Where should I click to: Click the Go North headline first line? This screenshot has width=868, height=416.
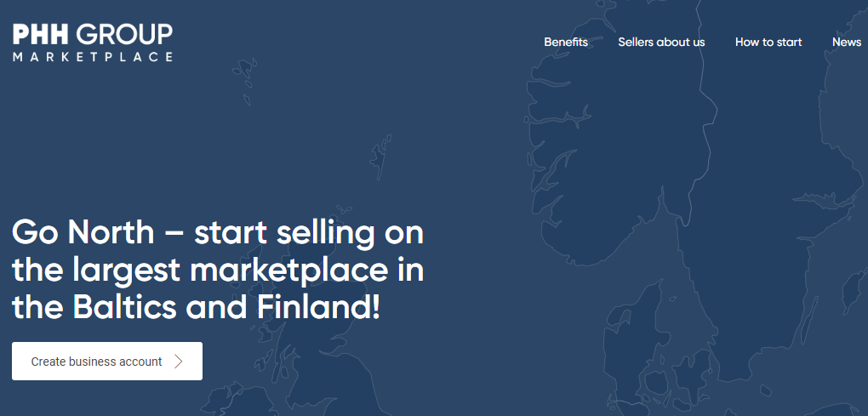pos(218,233)
